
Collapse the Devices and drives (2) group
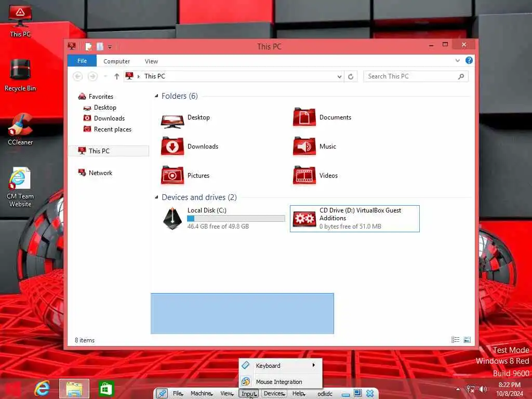(156, 197)
